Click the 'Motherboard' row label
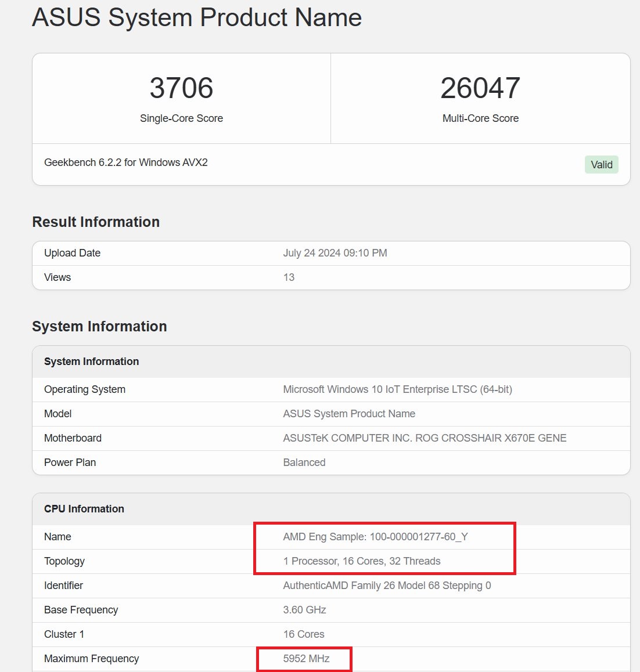The width and height of the screenshot is (640, 672). pyautogui.click(x=73, y=438)
